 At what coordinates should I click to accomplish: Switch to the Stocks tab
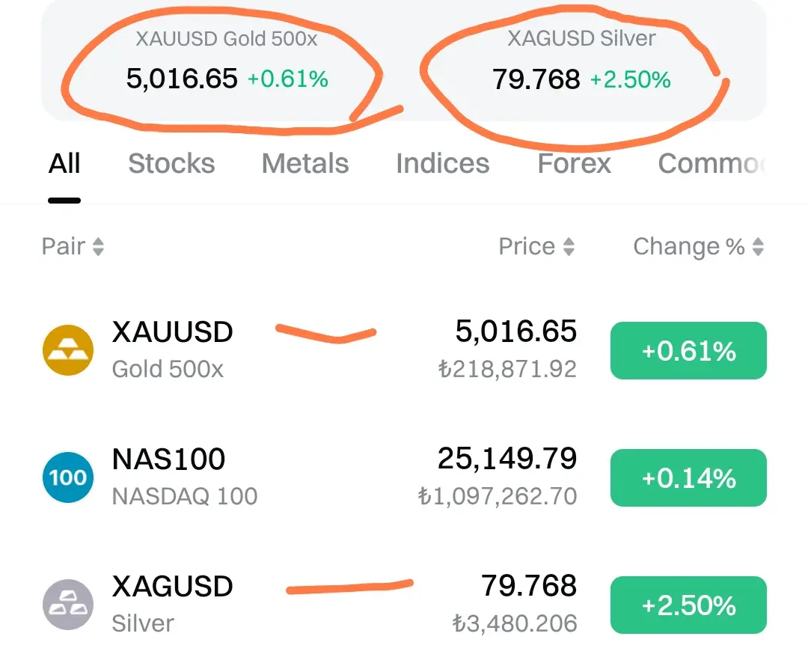coord(171,164)
